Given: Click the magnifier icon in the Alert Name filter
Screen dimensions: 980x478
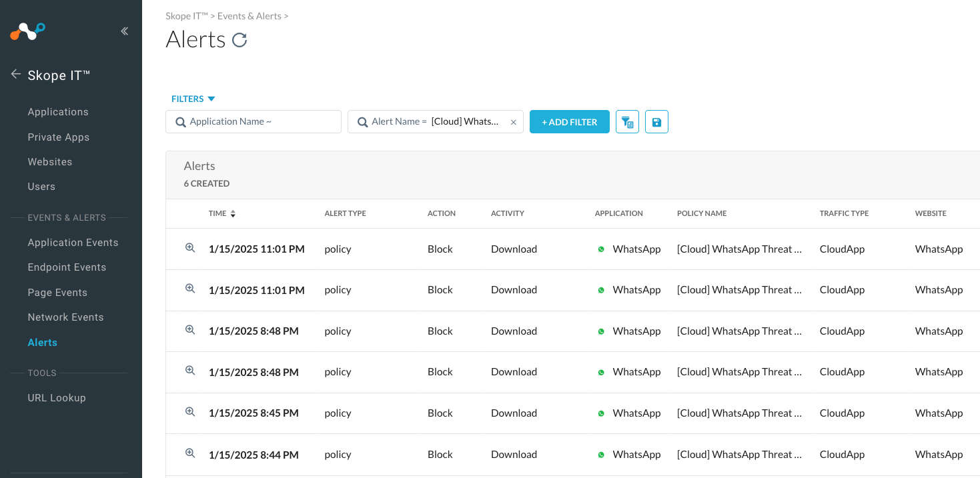Looking at the screenshot, I should 363,122.
